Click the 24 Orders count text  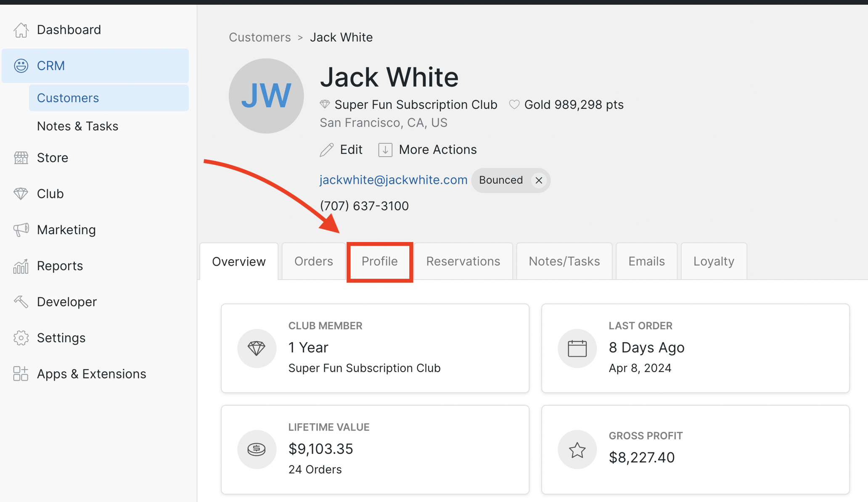coord(315,470)
